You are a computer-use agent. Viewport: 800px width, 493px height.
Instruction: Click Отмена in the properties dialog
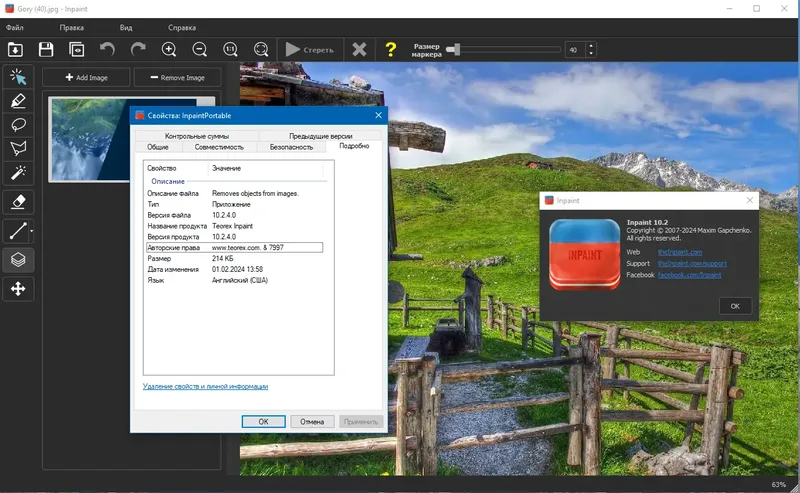pyautogui.click(x=312, y=422)
